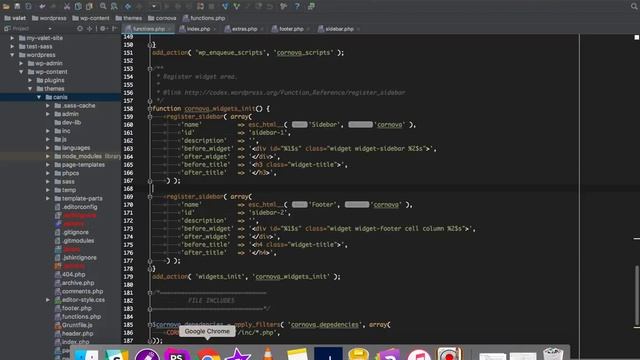Expand the node_modules folder
This screenshot has height=360, width=640.
tap(48, 156)
